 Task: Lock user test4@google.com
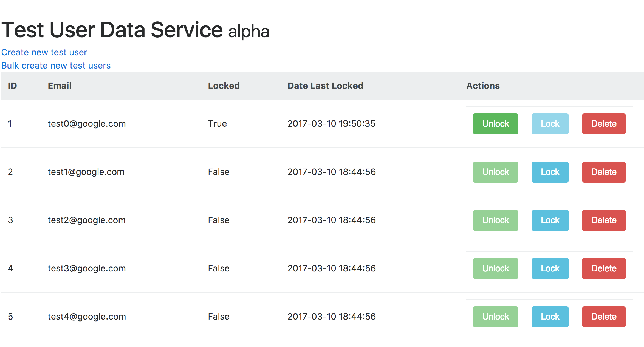[x=550, y=317]
